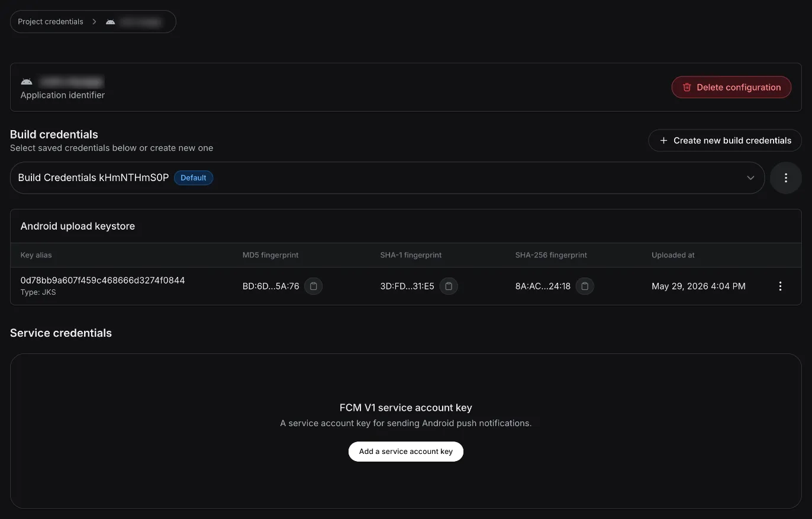812x519 pixels.
Task: Click the Type: JKS label
Action: 38,292
